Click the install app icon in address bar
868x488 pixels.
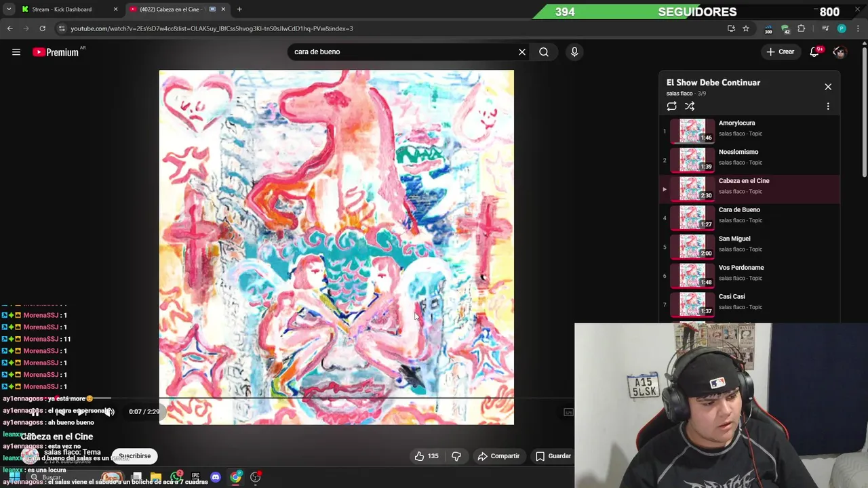pos(731,28)
